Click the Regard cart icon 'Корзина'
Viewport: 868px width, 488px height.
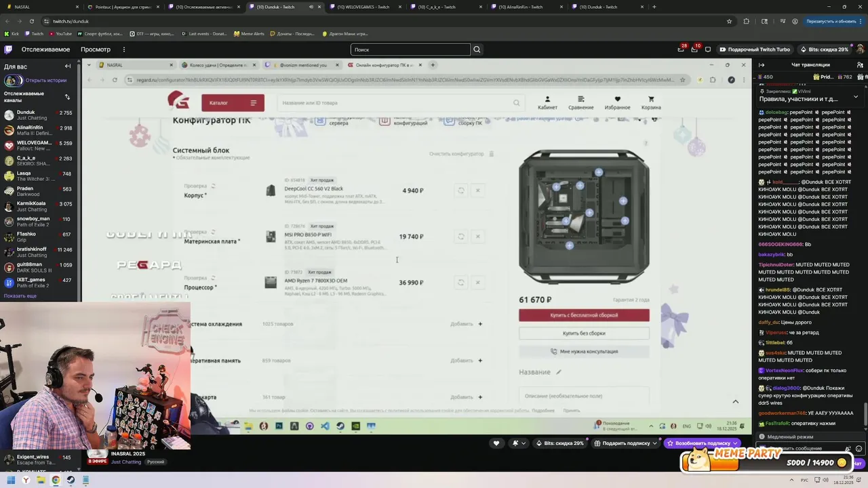coord(651,102)
